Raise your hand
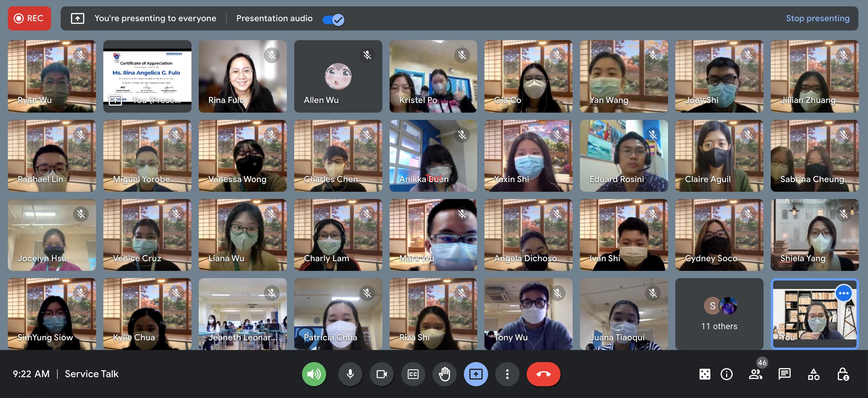The image size is (868, 398). pyautogui.click(x=445, y=374)
